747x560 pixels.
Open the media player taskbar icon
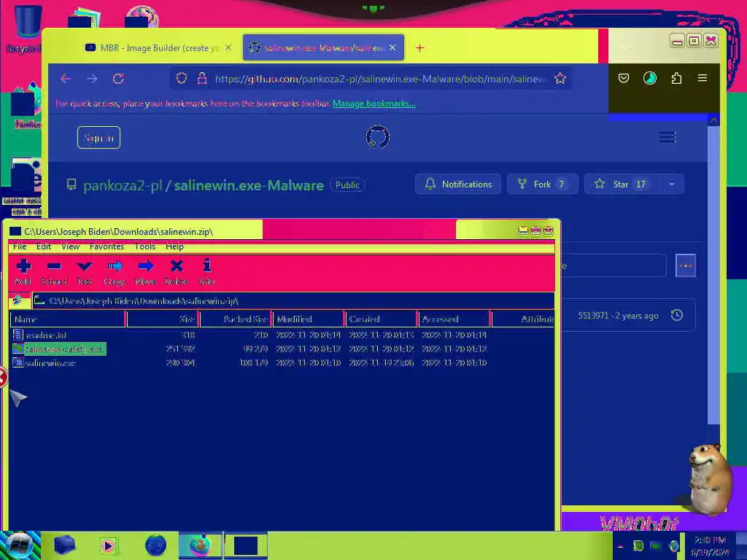[108, 545]
